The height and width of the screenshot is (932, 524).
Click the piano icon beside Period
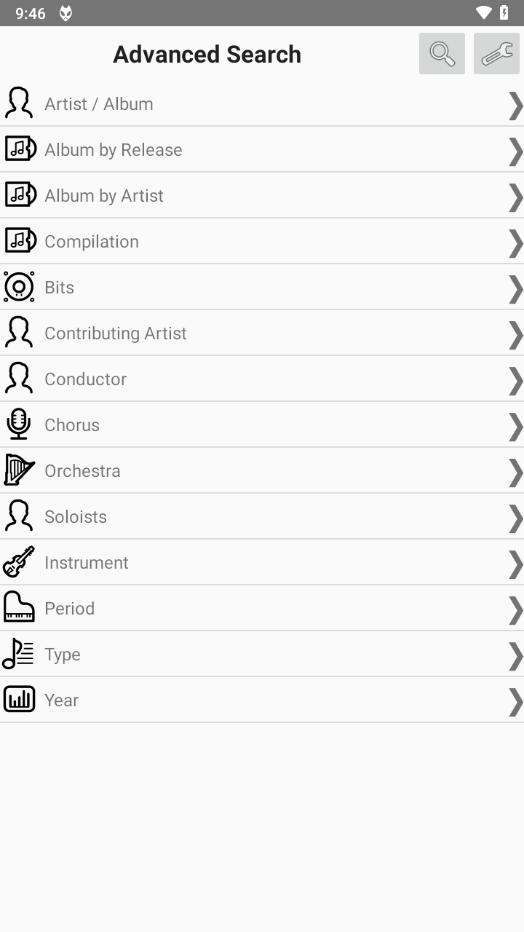[19, 607]
